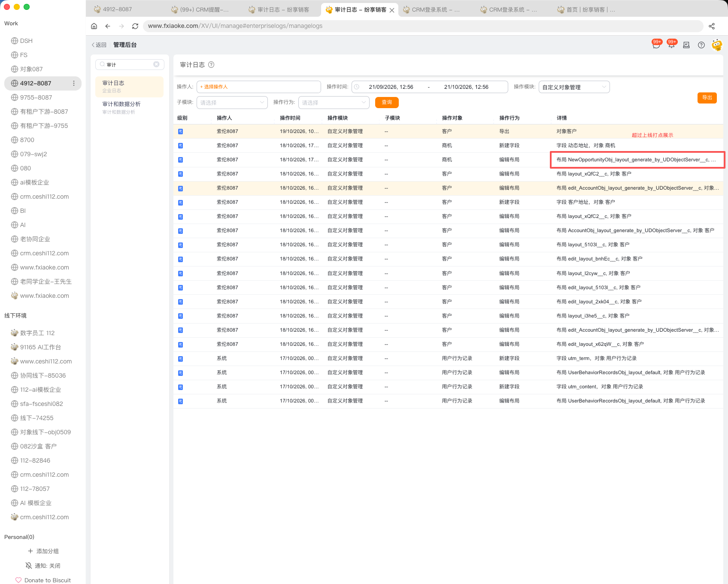This screenshot has width=728, height=584.
Task: Select 审计日志 in the left menu
Action: pyautogui.click(x=129, y=87)
